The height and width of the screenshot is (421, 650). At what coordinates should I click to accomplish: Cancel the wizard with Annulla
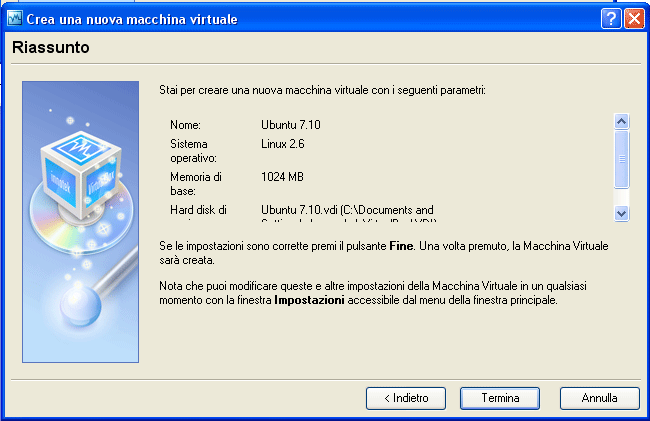(x=599, y=398)
